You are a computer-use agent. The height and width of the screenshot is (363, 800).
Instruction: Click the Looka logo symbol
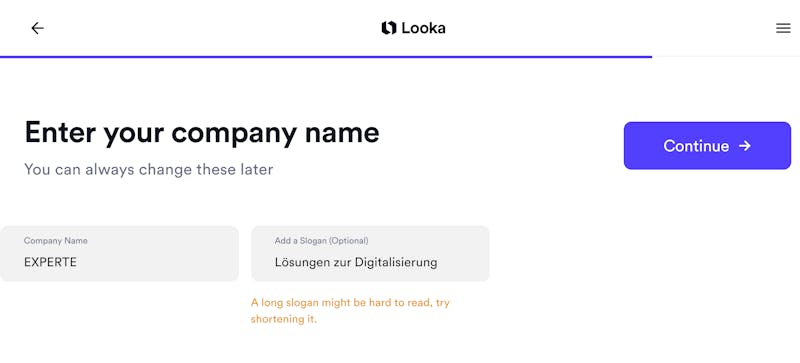[389, 28]
